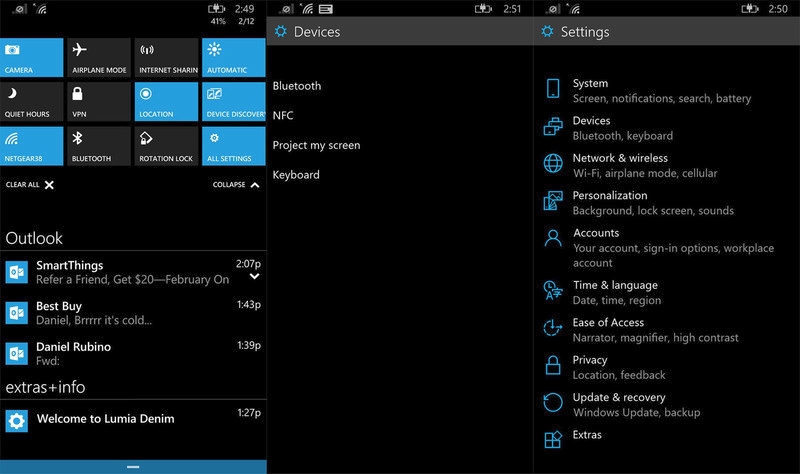Tap the Automatic brightness tile
Image resolution: width=800 pixels, height=474 pixels.
[234, 58]
